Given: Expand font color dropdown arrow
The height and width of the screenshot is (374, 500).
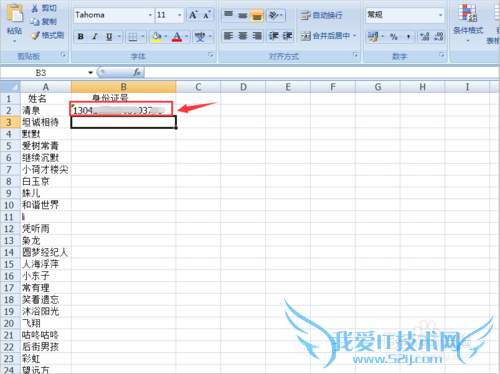Looking at the screenshot, I should click(186, 36).
